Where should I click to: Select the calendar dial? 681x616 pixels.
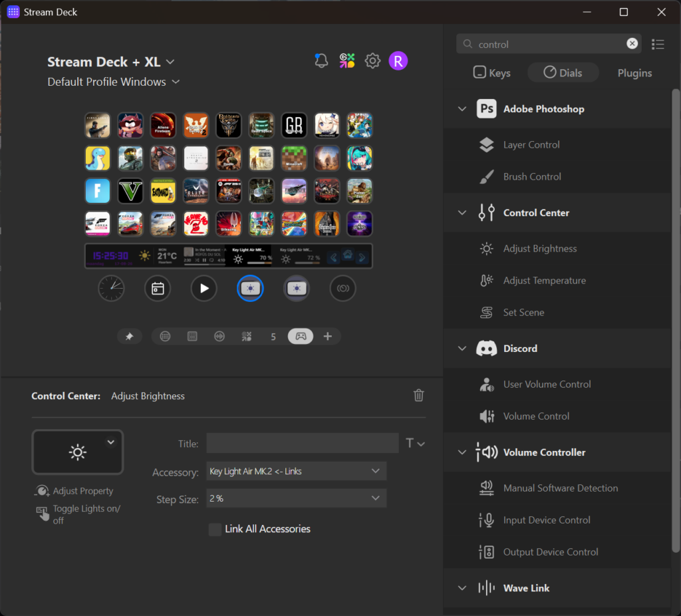pos(158,289)
